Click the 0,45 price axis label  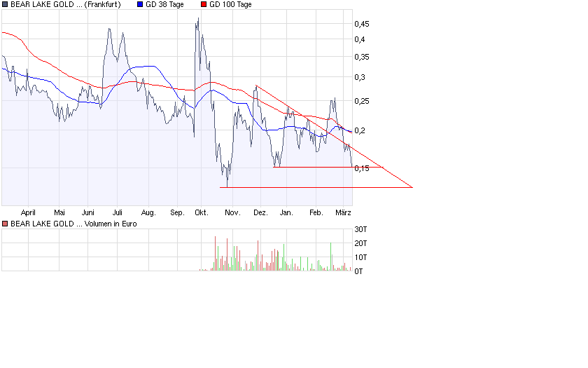pos(362,24)
